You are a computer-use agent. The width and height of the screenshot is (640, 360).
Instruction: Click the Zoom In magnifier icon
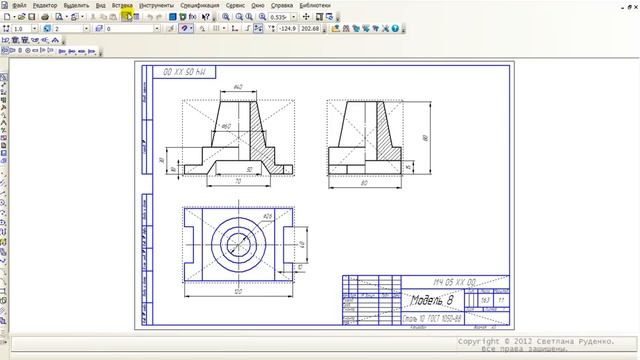[x=239, y=17]
